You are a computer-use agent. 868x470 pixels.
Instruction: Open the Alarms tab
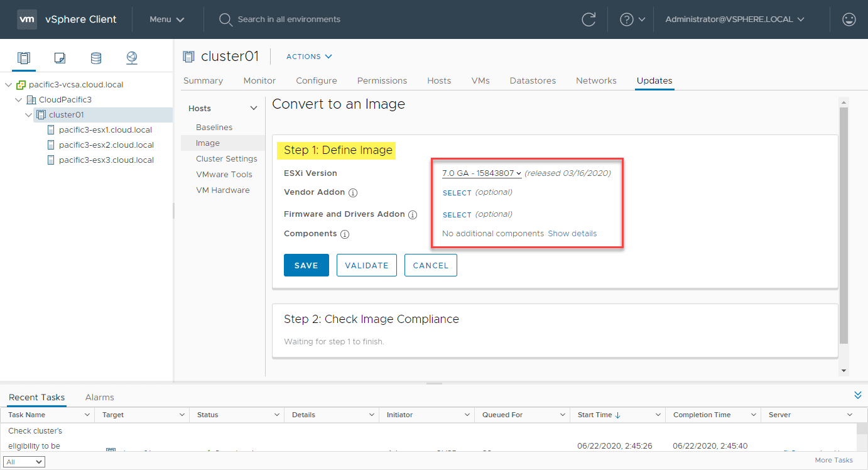click(99, 397)
